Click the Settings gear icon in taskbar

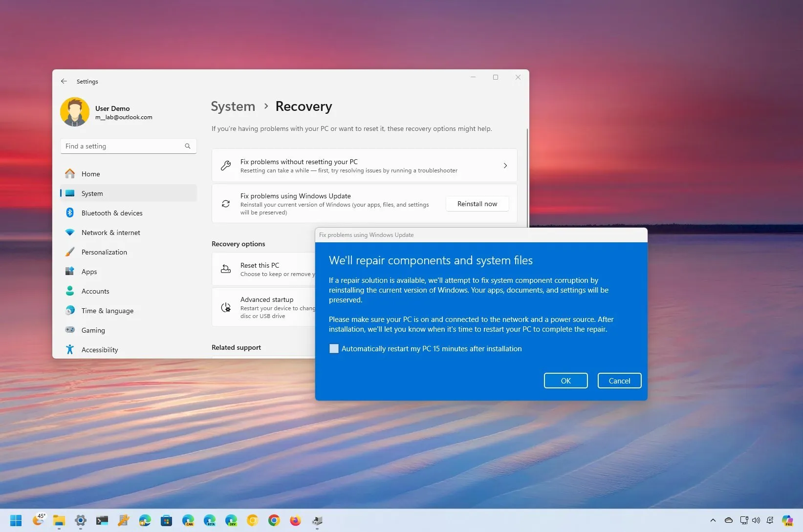click(81, 521)
